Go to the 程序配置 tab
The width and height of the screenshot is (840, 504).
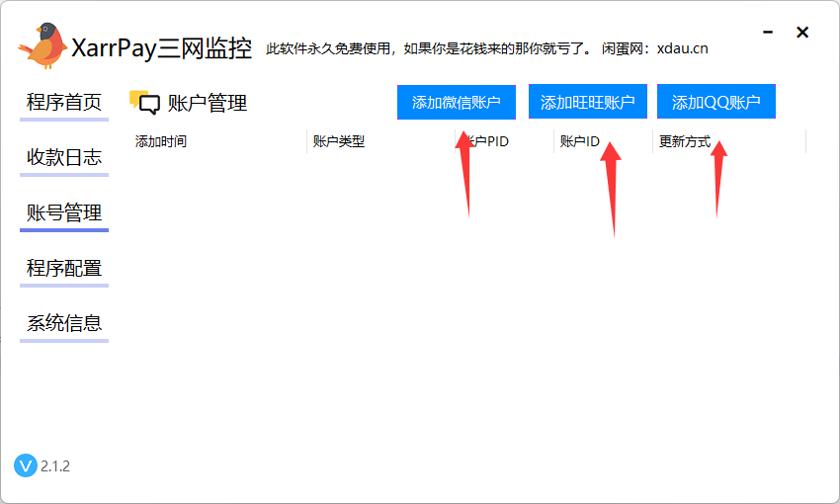point(64,268)
